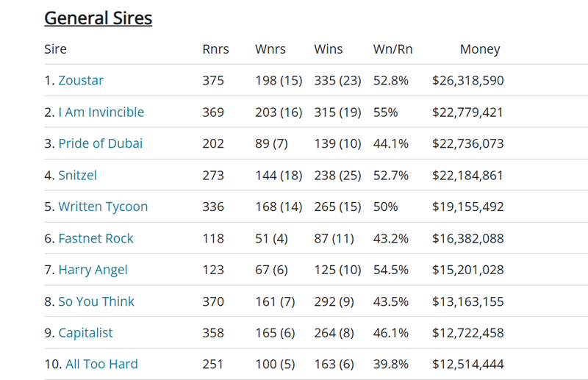Select the So You Think link
Image resolution: width=588 pixels, height=380 pixels.
(x=96, y=302)
